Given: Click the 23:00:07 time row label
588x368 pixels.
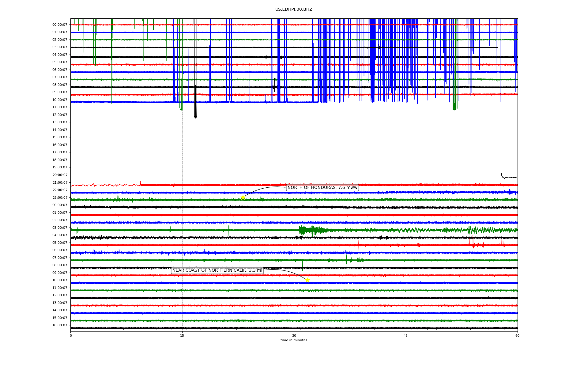Looking at the screenshot, I should 60,197.
